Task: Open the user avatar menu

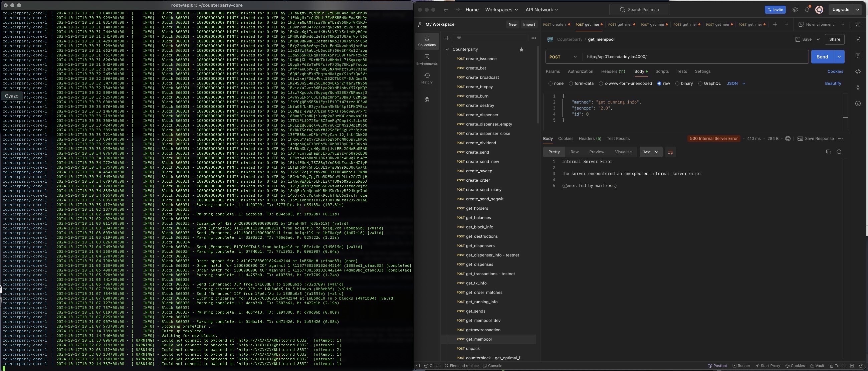Action: [819, 10]
